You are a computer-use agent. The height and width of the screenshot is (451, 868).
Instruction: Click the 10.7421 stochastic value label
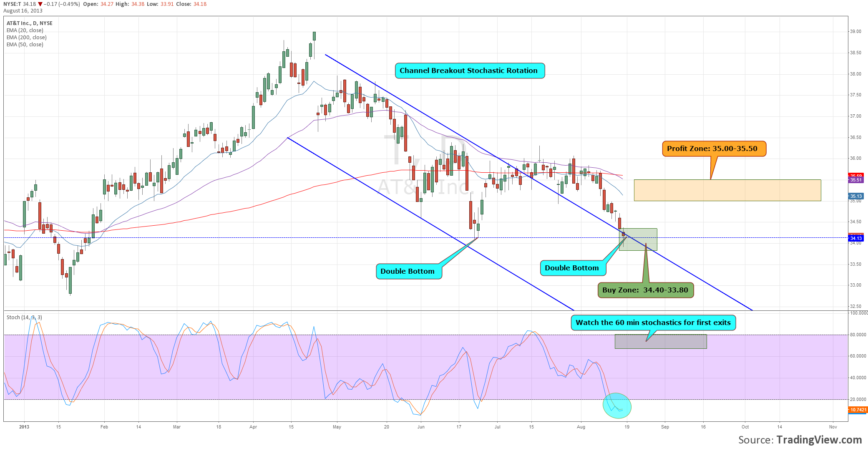[858, 410]
